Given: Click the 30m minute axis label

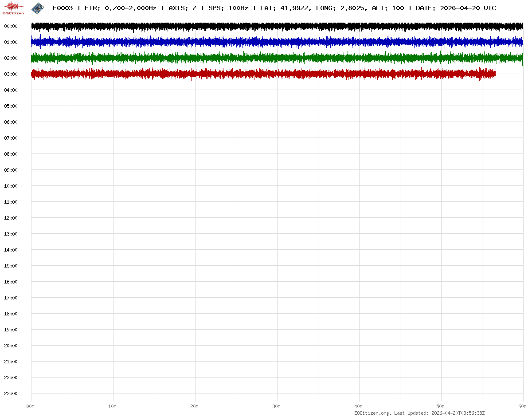Looking at the screenshot, I should tap(277, 406).
